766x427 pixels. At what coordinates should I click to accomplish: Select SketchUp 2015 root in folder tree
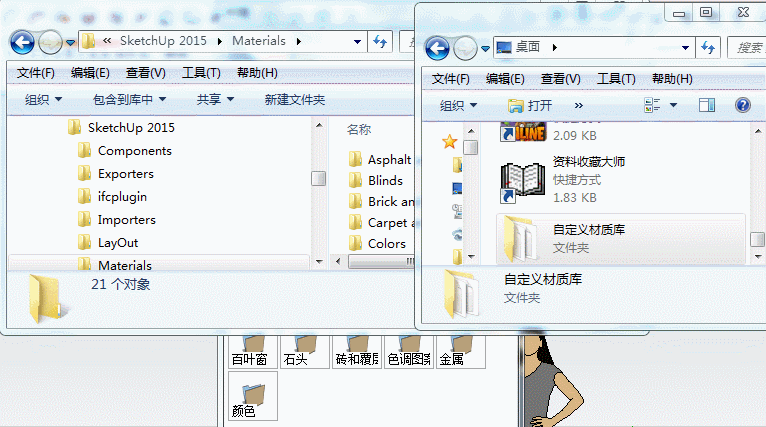[122, 128]
